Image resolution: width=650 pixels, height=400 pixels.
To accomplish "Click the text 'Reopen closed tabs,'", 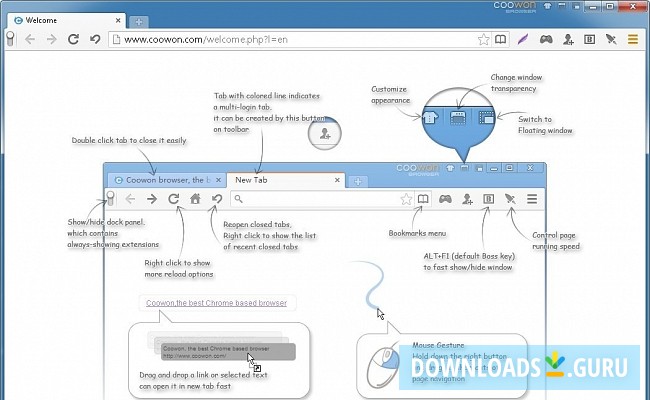I will (257, 224).
